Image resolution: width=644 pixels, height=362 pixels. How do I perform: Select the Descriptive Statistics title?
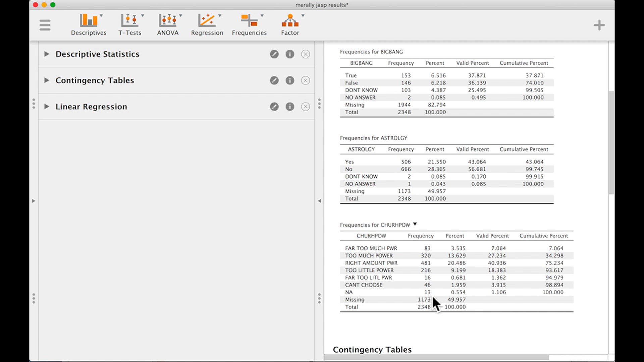click(97, 54)
